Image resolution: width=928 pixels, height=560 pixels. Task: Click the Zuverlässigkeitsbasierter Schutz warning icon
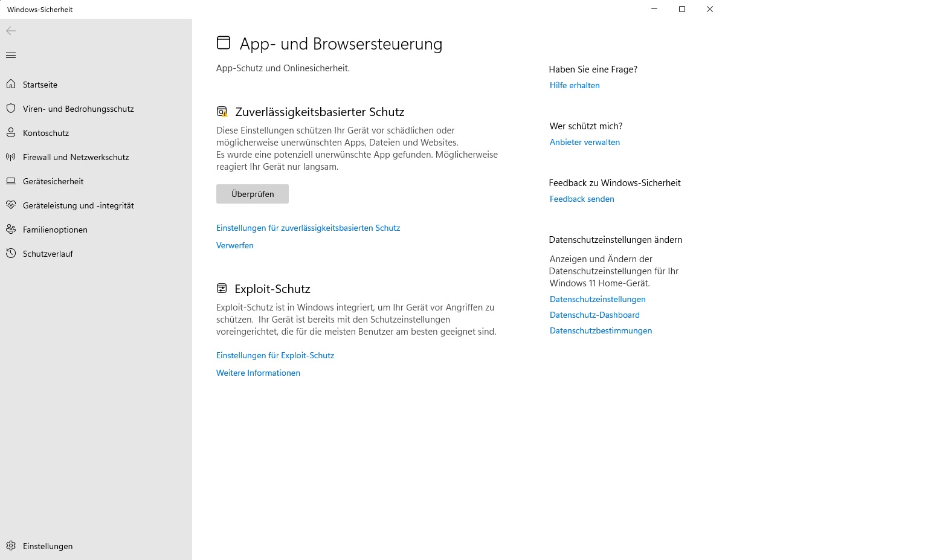click(222, 112)
